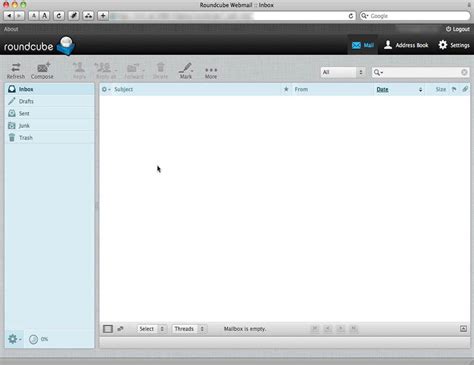
Task: Open the Trash folder
Action: coord(50,137)
